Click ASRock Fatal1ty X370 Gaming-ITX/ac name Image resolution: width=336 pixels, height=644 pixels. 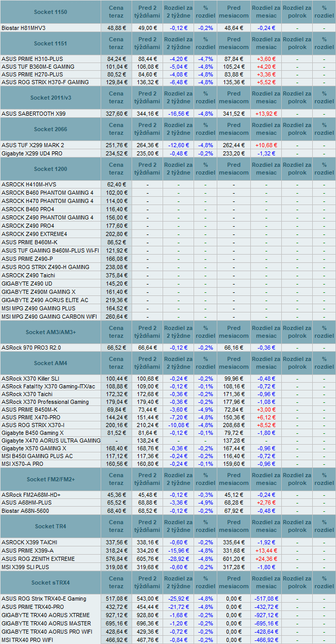coord(48,386)
